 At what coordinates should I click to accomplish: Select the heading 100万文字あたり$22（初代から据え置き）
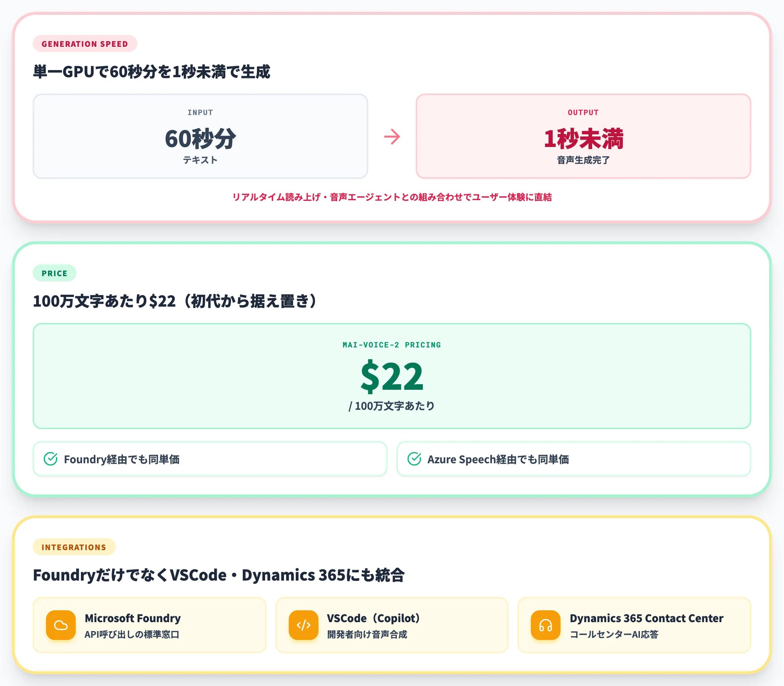175,301
